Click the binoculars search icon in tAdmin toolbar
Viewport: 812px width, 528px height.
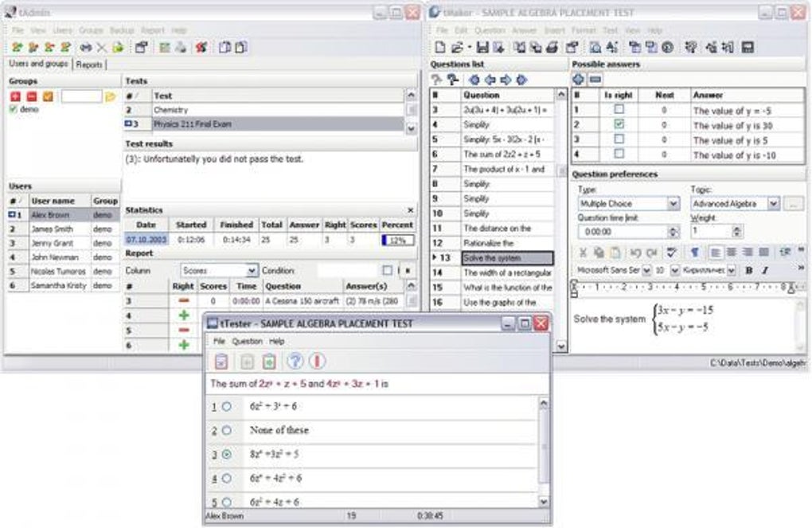85,48
